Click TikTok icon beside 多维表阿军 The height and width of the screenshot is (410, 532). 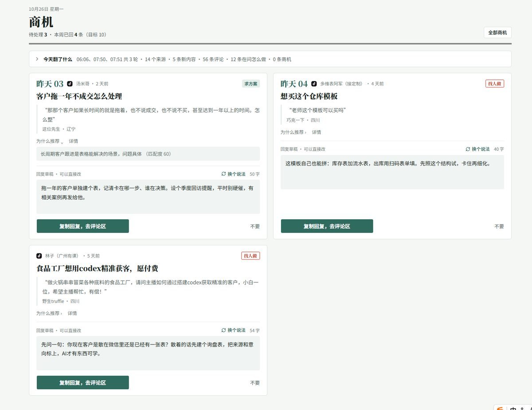click(x=314, y=83)
